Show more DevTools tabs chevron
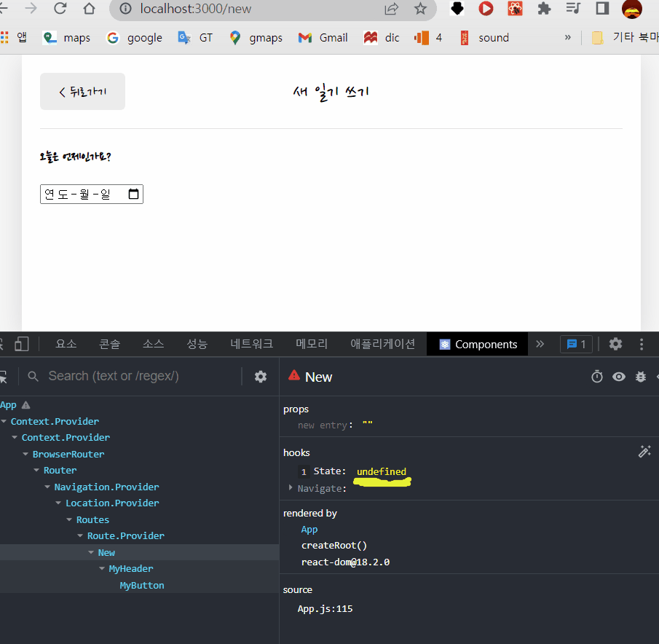 pyautogui.click(x=540, y=344)
